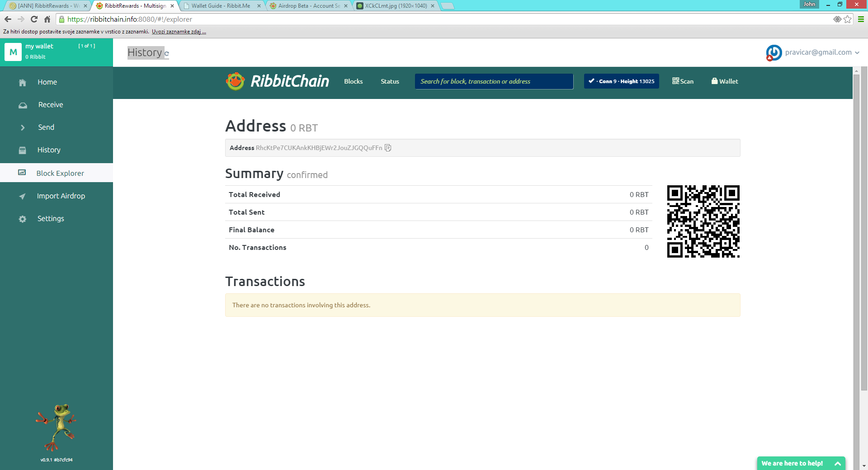The image size is (868, 470).
Task: Copy address using clipboard icon
Action: click(388, 148)
